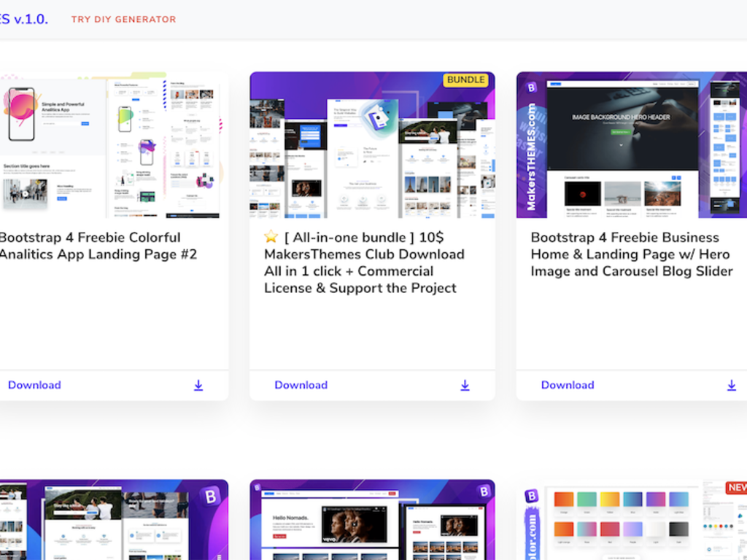747x560 pixels.
Task: Click download arrow icon on All-in-one bundle card
Action: pyautogui.click(x=465, y=385)
